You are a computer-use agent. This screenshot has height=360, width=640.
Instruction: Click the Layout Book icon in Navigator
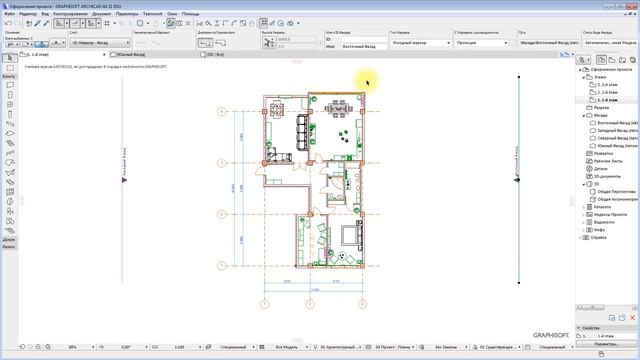pyautogui.click(x=622, y=60)
